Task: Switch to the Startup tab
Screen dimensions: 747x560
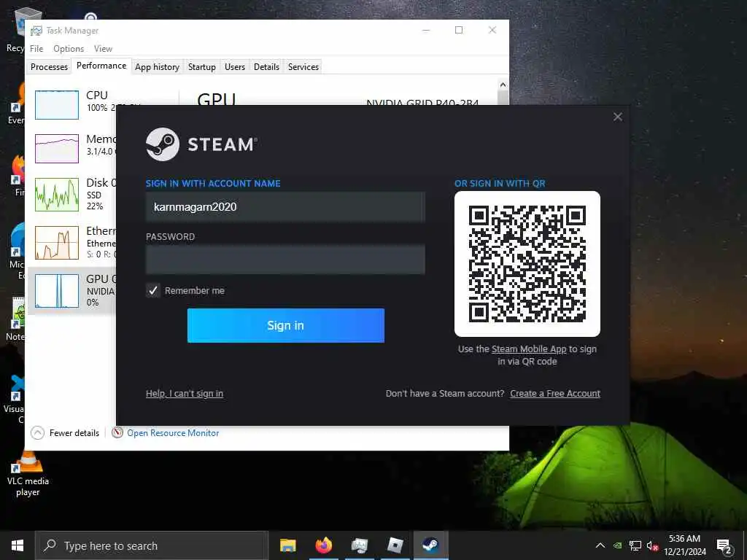Action: tap(202, 66)
